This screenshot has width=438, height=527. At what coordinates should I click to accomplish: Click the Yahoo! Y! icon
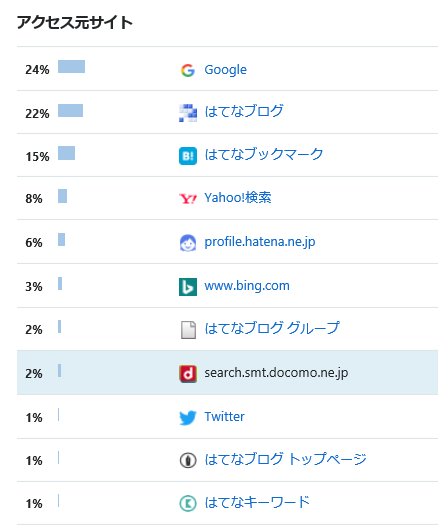188,199
